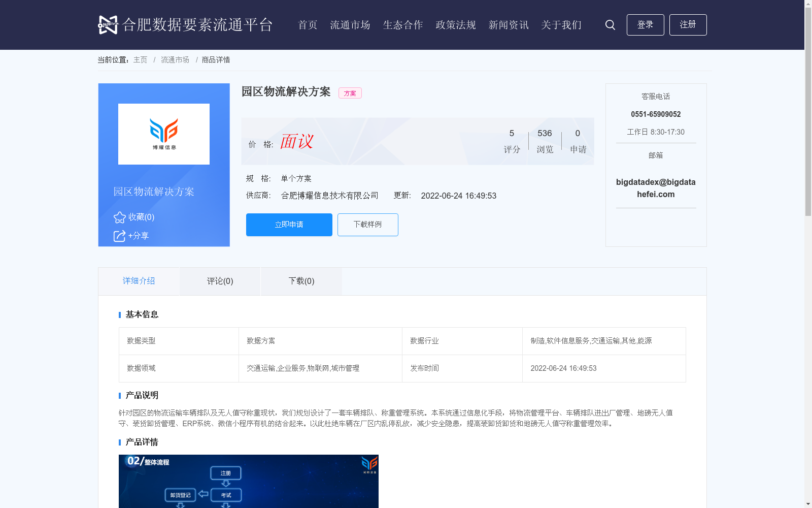Click the 面议 price text
Viewport: 812px width, 508px height.
(x=297, y=141)
